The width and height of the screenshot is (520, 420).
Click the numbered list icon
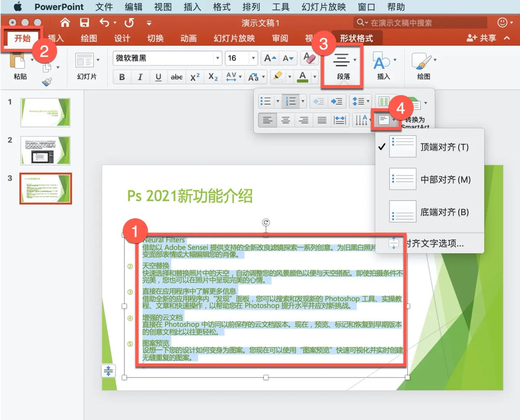[x=291, y=101]
